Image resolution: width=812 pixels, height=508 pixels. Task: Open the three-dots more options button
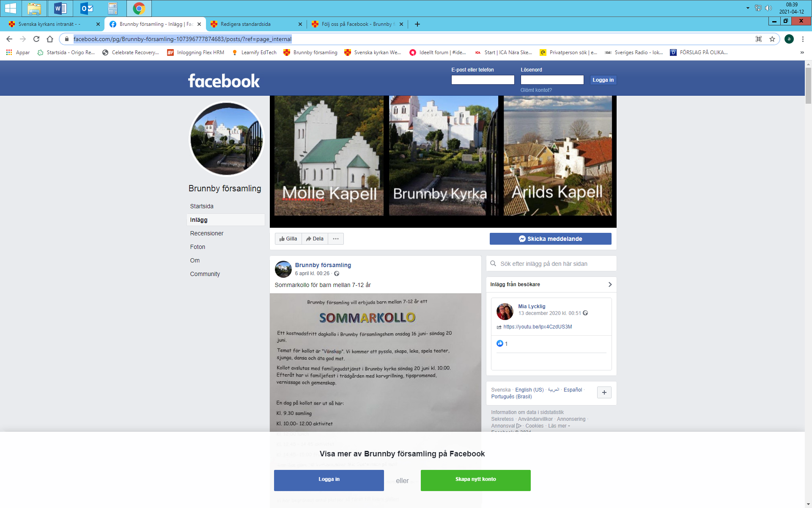(336, 239)
